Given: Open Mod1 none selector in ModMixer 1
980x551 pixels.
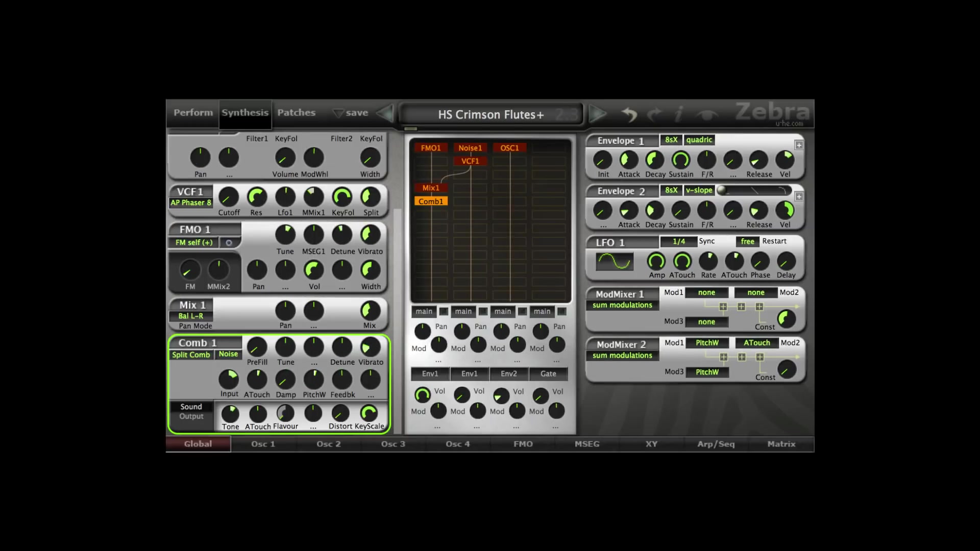Looking at the screenshot, I should point(706,293).
